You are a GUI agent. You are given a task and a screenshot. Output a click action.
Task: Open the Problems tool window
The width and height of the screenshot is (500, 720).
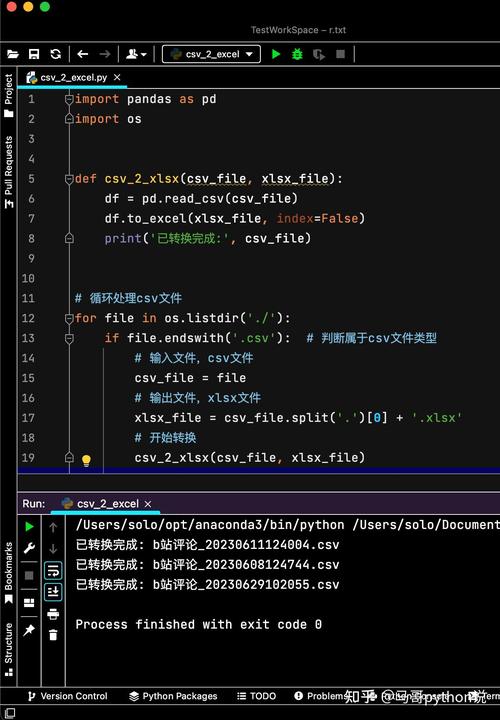tap(320, 696)
